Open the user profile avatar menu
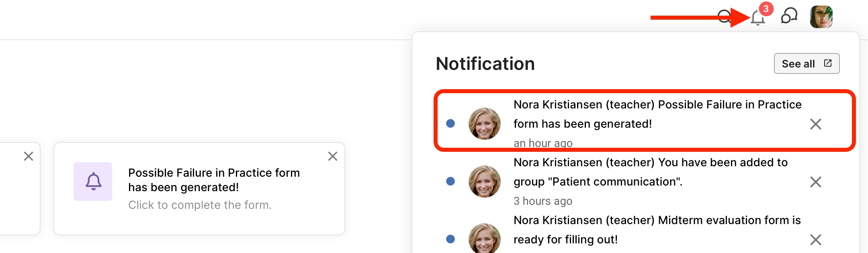The height and width of the screenshot is (253, 868). point(821,17)
